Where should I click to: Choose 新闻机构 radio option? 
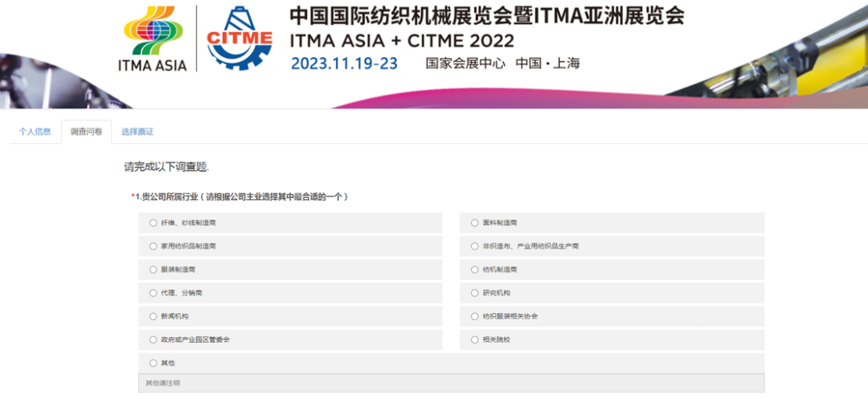tap(154, 316)
